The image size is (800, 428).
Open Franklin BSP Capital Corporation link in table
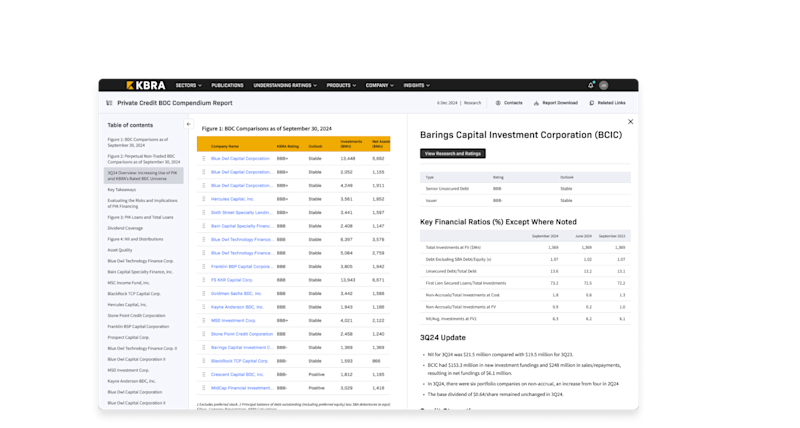click(x=242, y=266)
